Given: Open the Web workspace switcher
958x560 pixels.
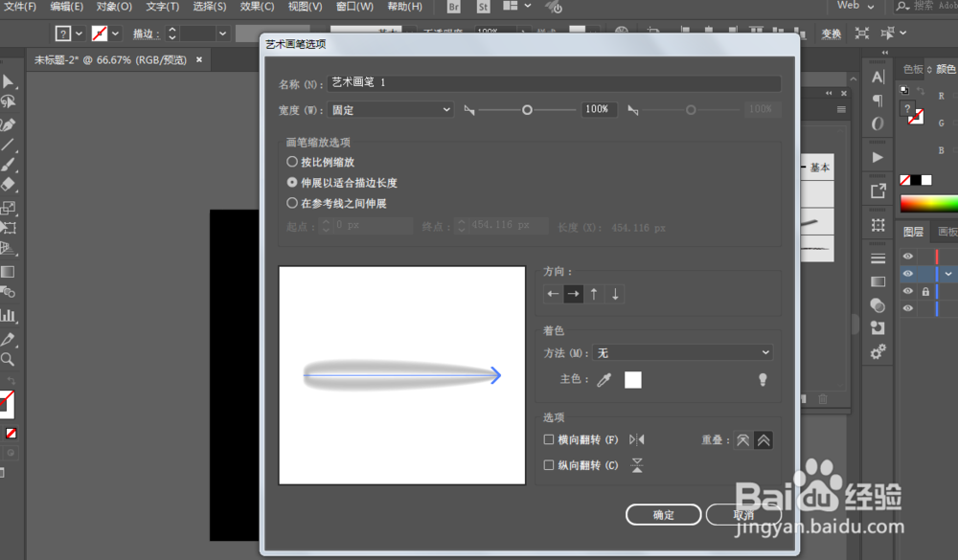Looking at the screenshot, I should 855,6.
